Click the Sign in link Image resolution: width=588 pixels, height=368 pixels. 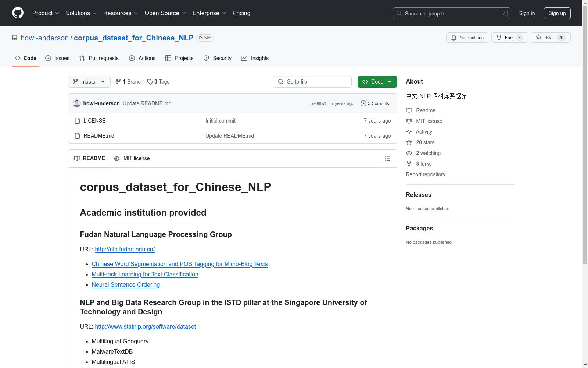(527, 13)
